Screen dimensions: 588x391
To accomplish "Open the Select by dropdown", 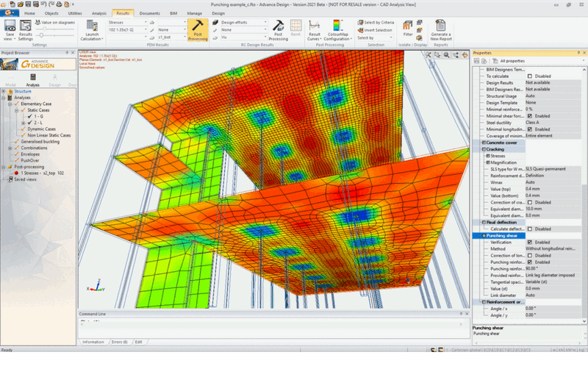I will coord(375,38).
